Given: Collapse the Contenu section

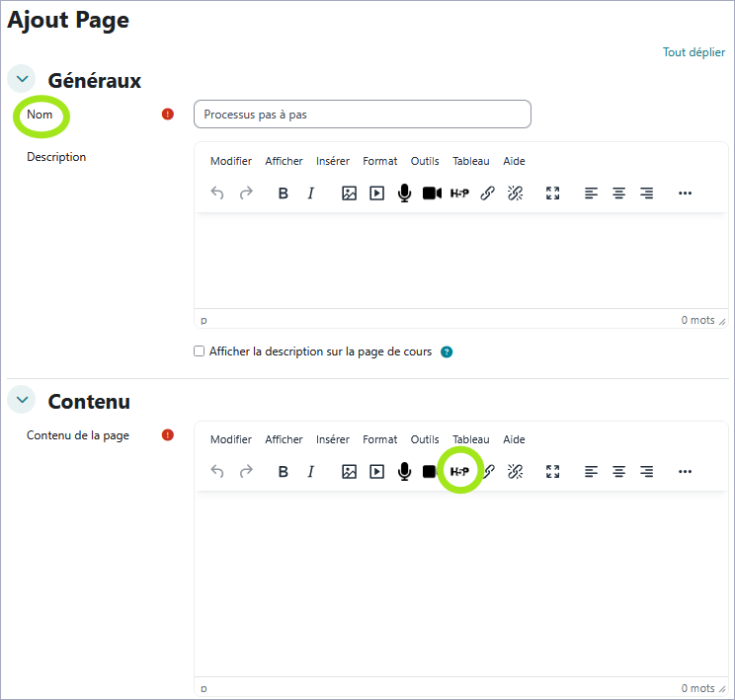Looking at the screenshot, I should (23, 400).
